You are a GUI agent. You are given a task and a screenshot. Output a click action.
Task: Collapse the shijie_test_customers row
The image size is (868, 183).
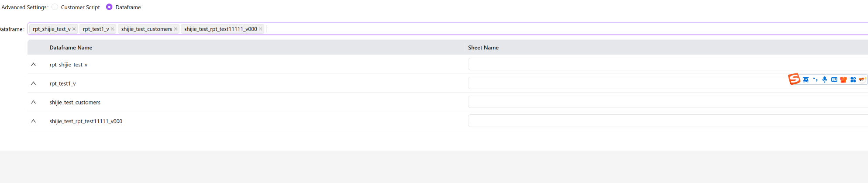[33, 102]
